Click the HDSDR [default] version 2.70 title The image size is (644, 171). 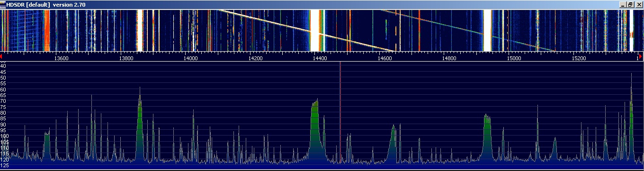coord(46,4)
